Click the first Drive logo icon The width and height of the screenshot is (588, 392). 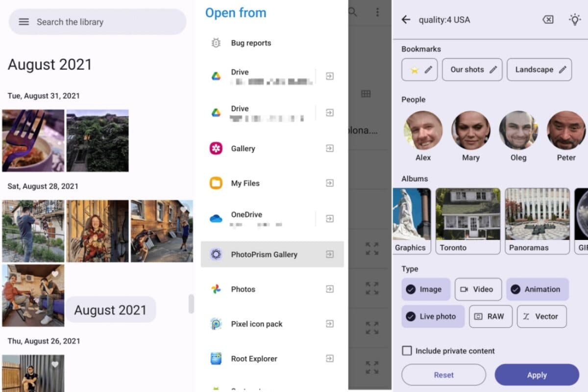coord(216,76)
